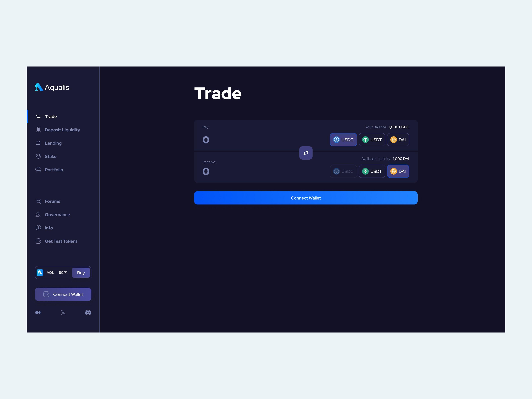532x399 pixels.
Task: Select USDC in the Pay section
Action: pyautogui.click(x=343, y=139)
